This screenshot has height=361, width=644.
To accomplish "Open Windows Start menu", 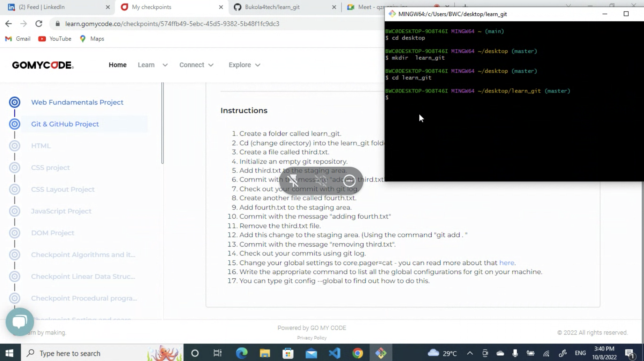I will (10, 353).
